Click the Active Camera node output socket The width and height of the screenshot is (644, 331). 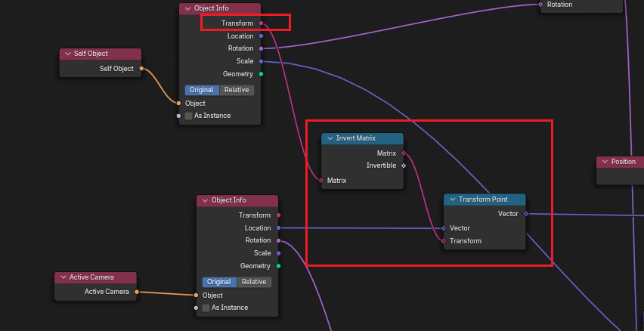tap(138, 292)
